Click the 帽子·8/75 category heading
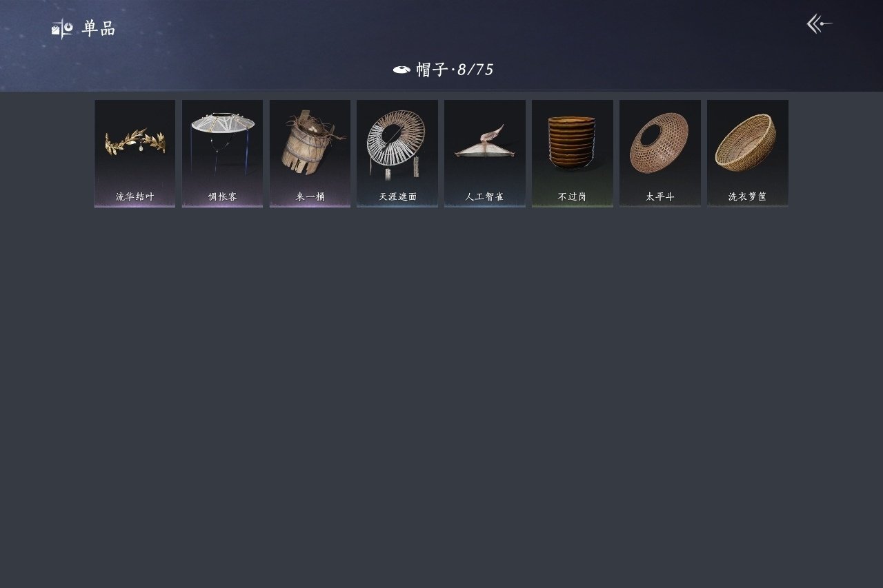883x588 pixels. click(455, 70)
